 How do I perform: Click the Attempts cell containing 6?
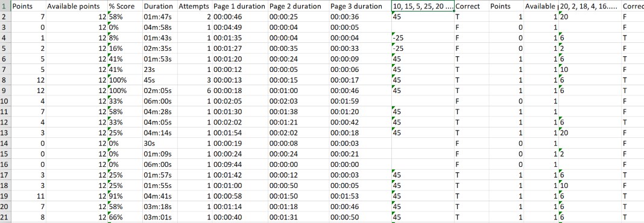click(195, 91)
